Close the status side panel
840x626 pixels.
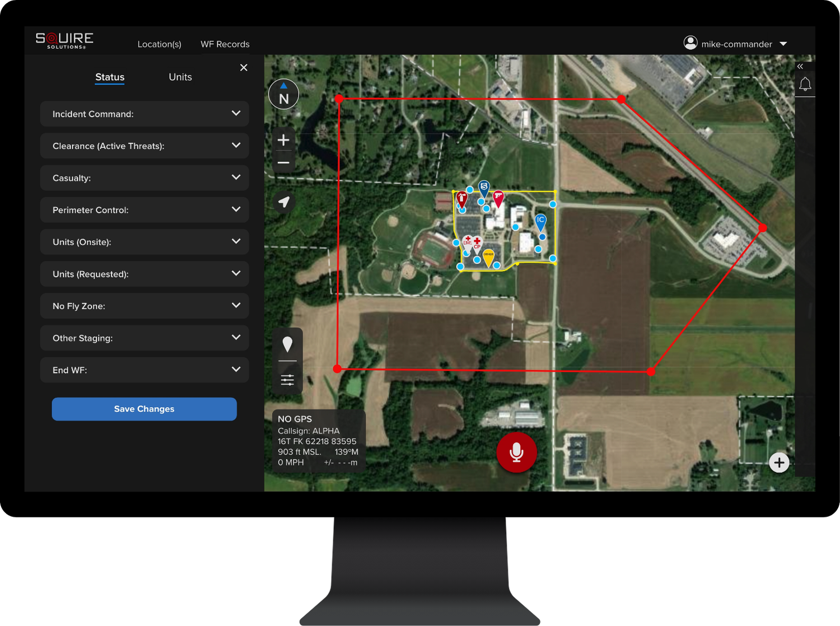[244, 67]
